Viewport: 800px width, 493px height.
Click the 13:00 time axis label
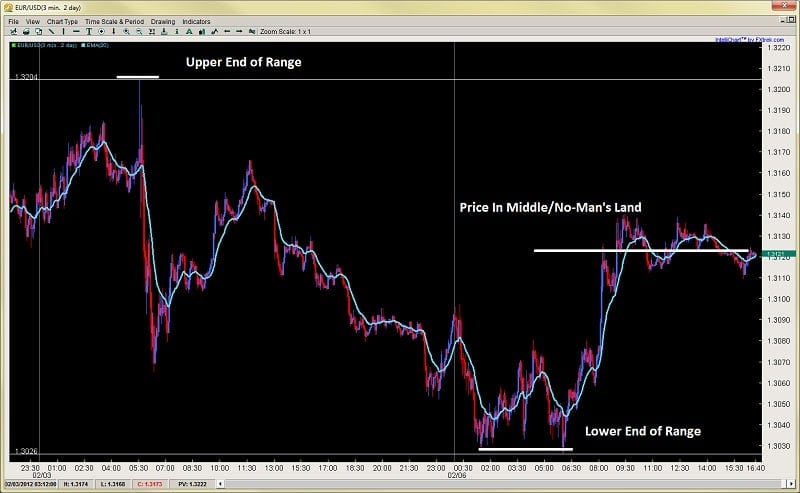click(x=273, y=468)
